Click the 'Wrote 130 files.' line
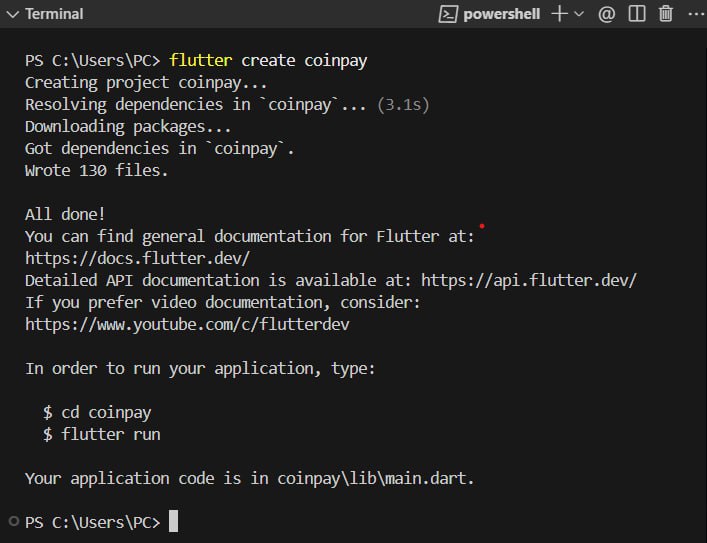 tap(96, 170)
